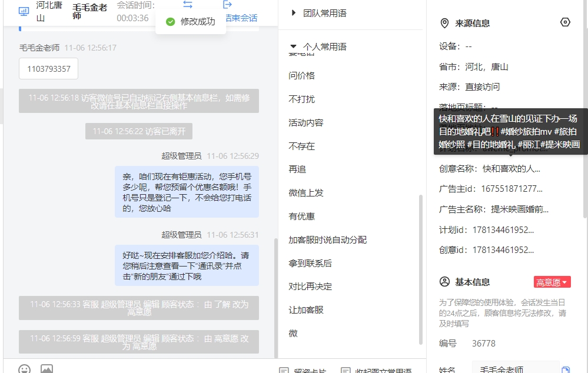The height and width of the screenshot is (373, 588).
Task: Click the 广告主id value
Action: [x=512, y=189]
